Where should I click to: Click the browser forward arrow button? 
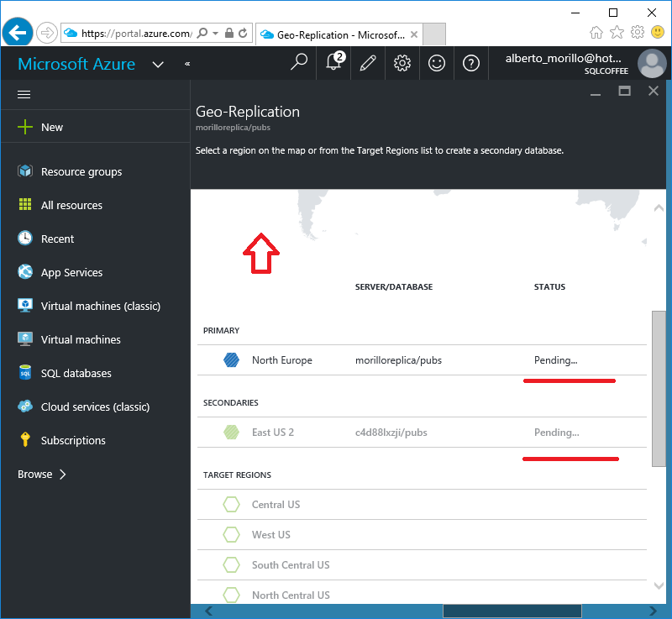coord(47,33)
